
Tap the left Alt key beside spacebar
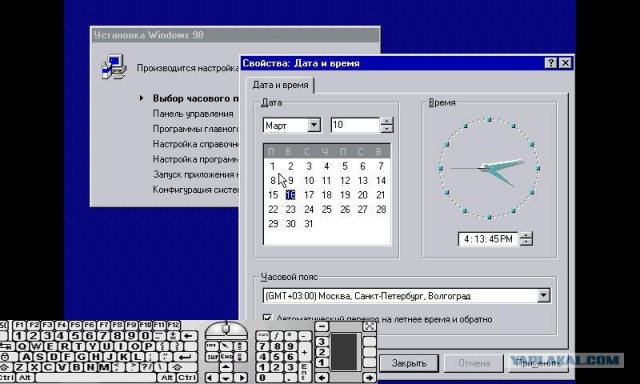(x=26, y=378)
